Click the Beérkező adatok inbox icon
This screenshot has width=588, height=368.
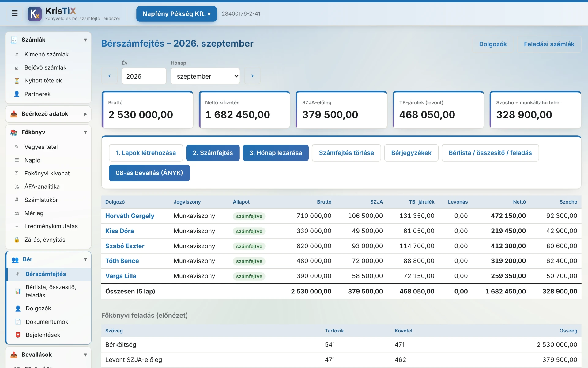coord(14,114)
